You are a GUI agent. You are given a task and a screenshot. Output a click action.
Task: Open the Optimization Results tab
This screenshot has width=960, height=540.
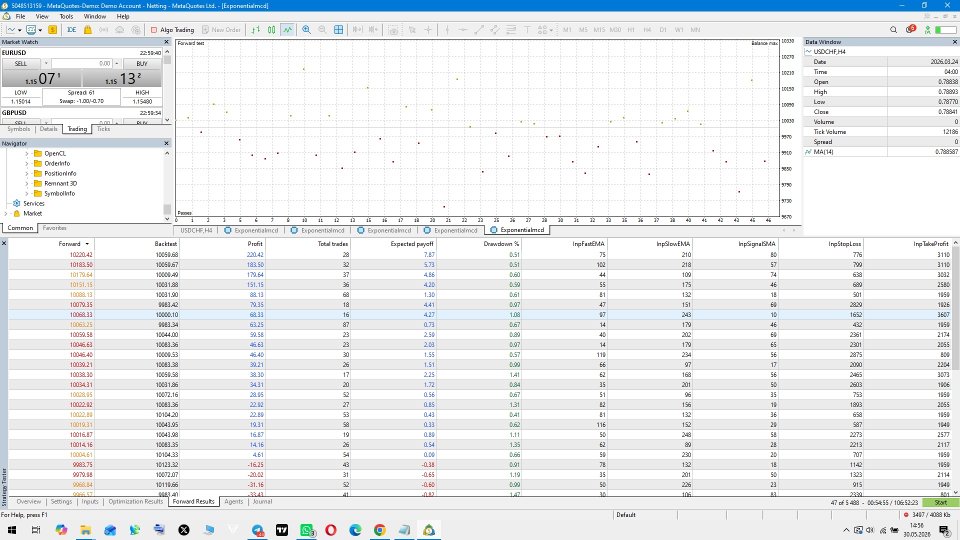coord(135,501)
